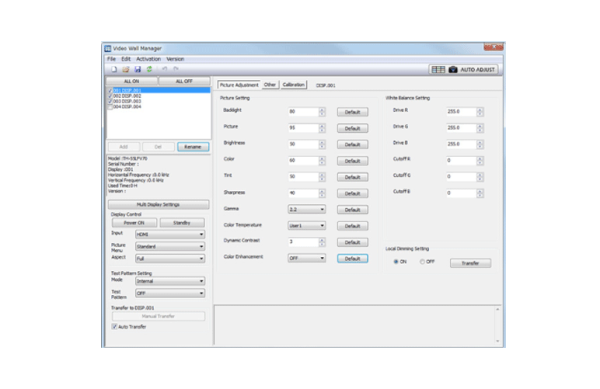Select the 003 DISP.003 list row
The image size is (600, 389).
(158, 101)
